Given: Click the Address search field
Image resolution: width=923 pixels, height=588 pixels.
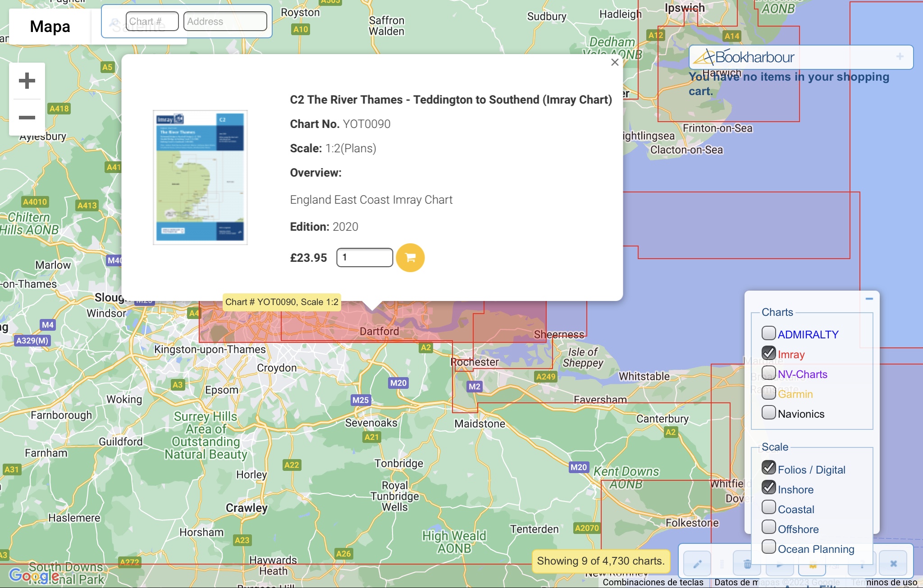Looking at the screenshot, I should 225,22.
